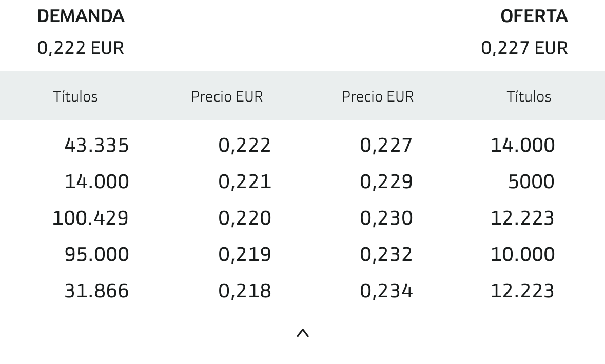This screenshot has width=605, height=364.
Task: Select the 10.000 titles ask entry
Action: point(522,254)
